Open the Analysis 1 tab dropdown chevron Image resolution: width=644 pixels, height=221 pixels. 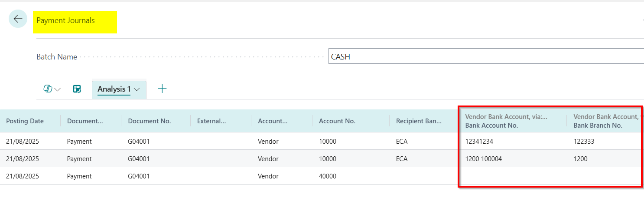point(137,89)
